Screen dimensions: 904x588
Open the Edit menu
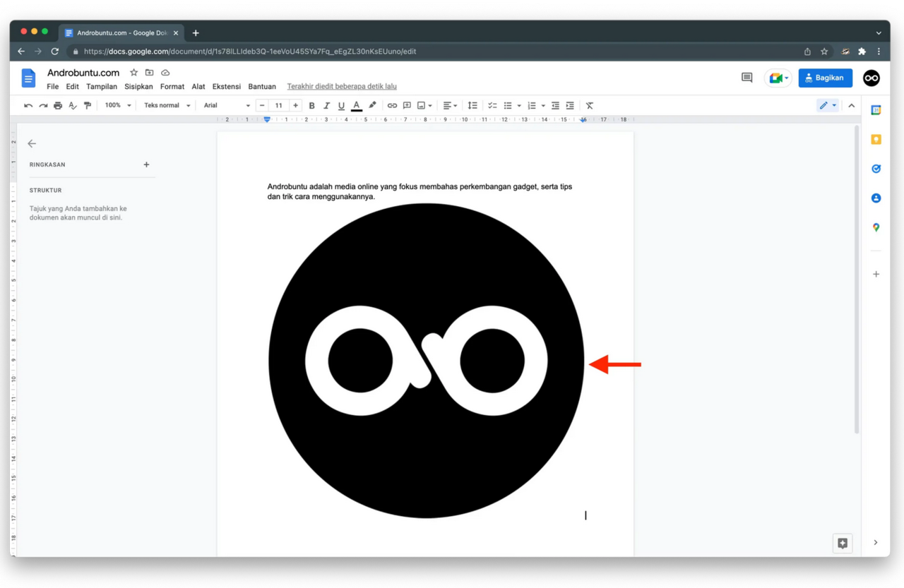(x=73, y=87)
